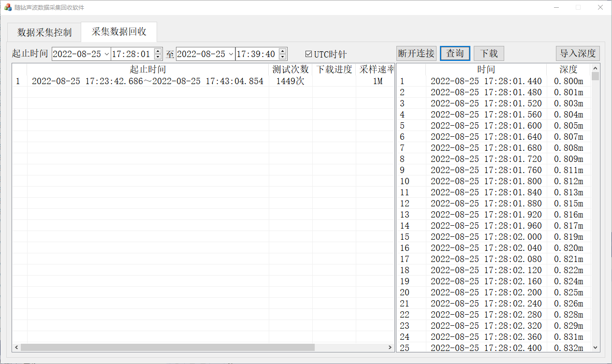
Task: Click the 测试次数 column header
Action: 291,69
